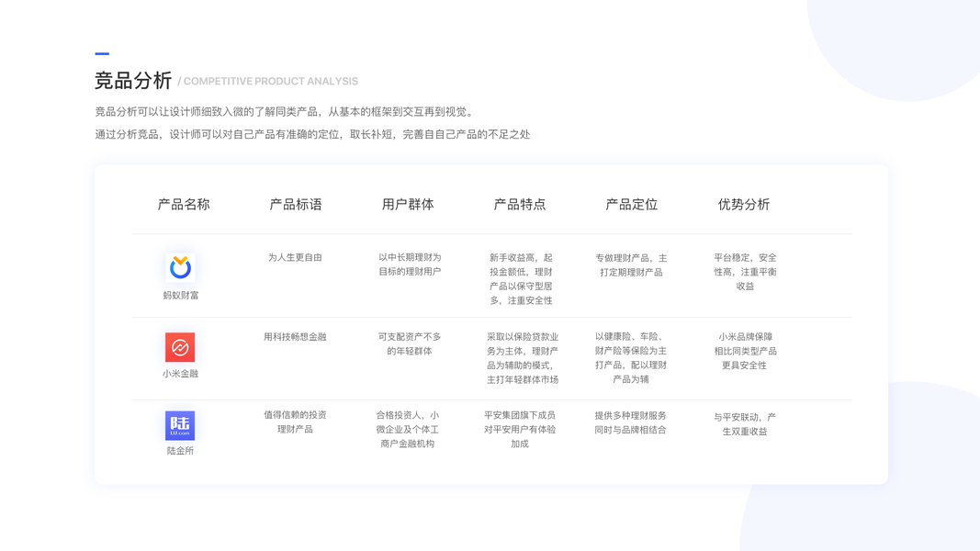Click the sentence starting 通过分析竞品
This screenshot has height=551, width=980.
(x=312, y=134)
